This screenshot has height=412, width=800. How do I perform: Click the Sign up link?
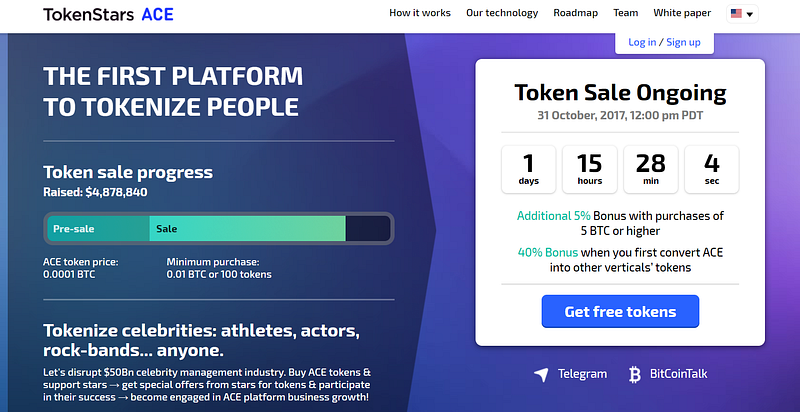[683, 42]
